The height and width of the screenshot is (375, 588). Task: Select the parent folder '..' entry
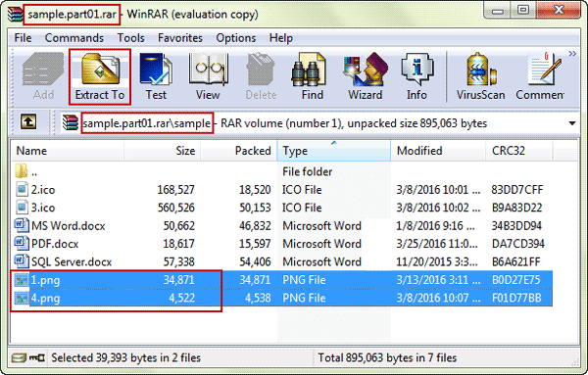26,171
